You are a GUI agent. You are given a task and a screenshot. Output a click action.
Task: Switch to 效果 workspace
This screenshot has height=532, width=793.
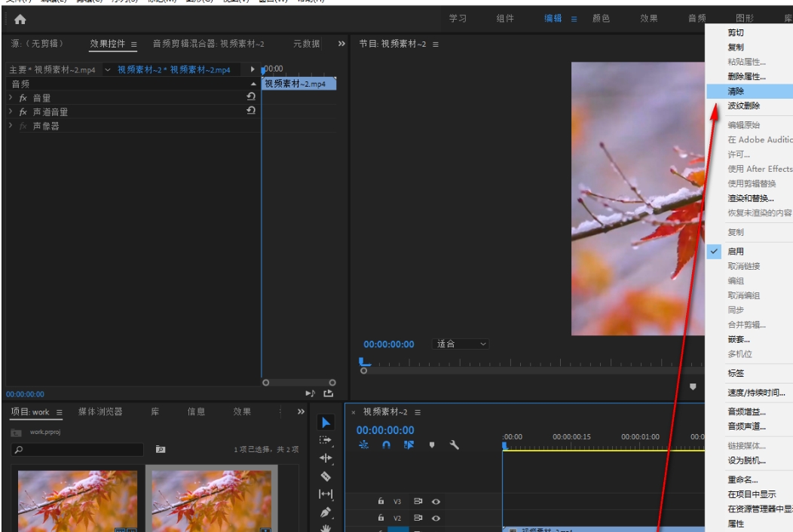[x=649, y=19]
